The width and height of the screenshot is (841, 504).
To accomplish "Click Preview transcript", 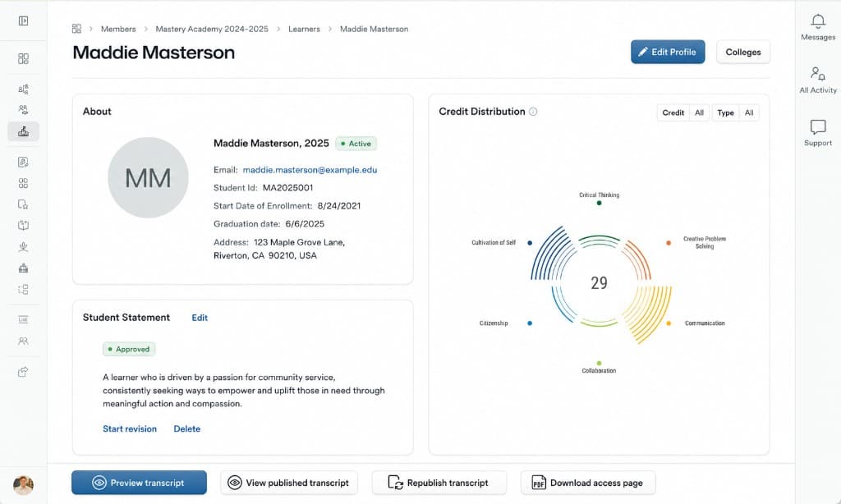I will [x=139, y=483].
